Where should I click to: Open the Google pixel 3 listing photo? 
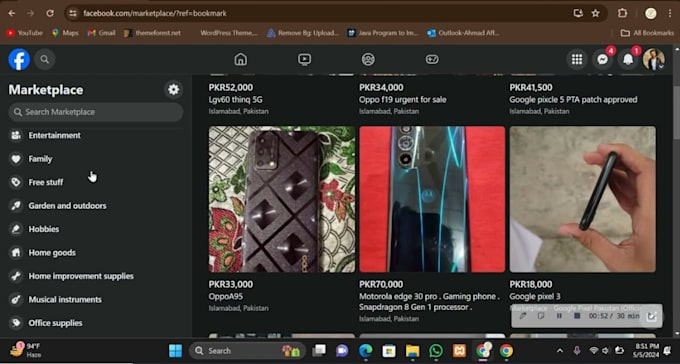[x=582, y=199]
